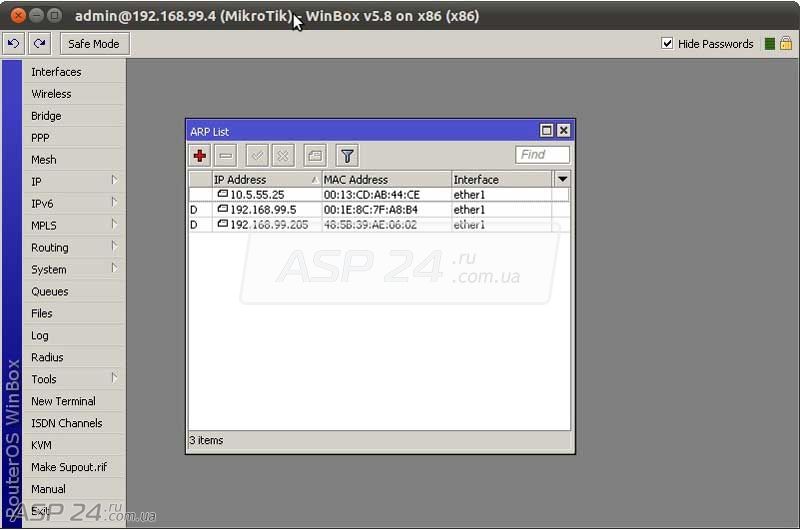The width and height of the screenshot is (800, 530).
Task: Select the 10.5.55.25 ARP entry
Action: [x=257, y=194]
